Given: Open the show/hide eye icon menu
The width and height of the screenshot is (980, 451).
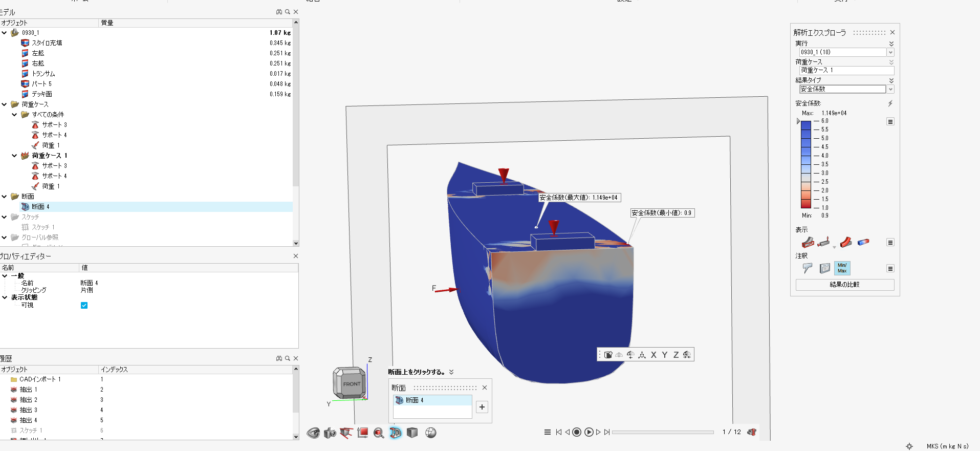Looking at the screenshot, I should (x=313, y=433).
